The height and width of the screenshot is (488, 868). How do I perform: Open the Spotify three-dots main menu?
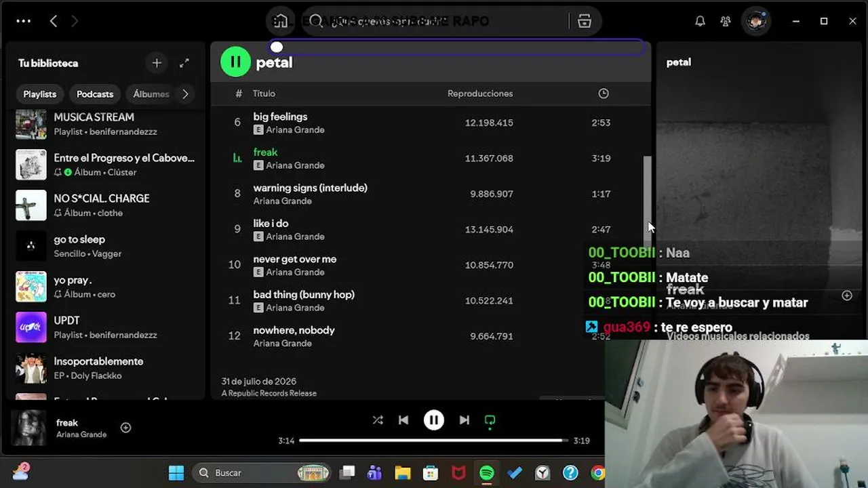pyautogui.click(x=24, y=21)
